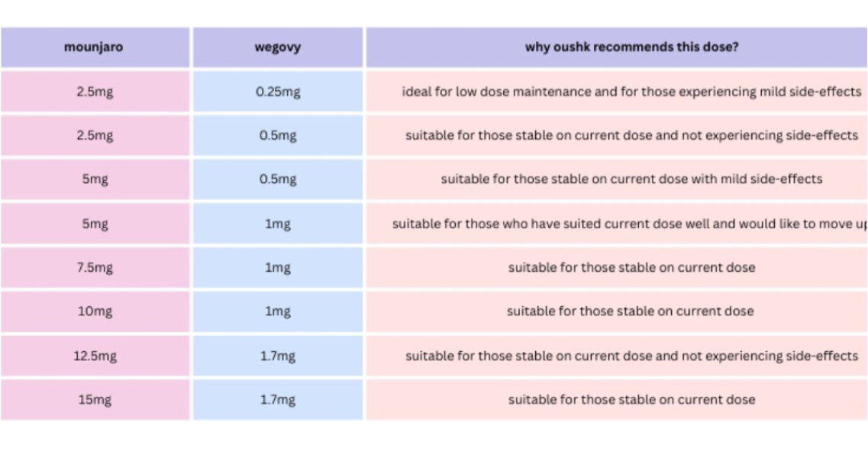Viewport: 868px width, 458px height.
Task: Select the 10mg mounjaro cell
Action: [95, 311]
